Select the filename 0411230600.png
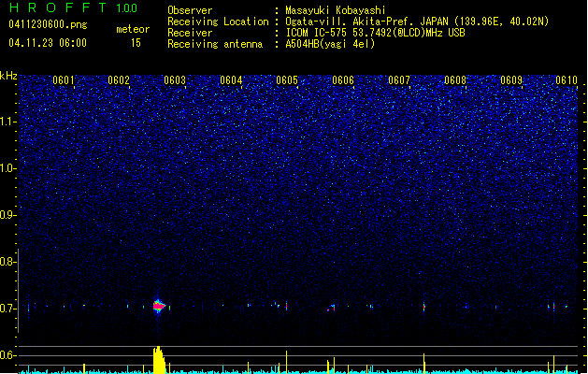The image size is (588, 374). click(x=48, y=24)
